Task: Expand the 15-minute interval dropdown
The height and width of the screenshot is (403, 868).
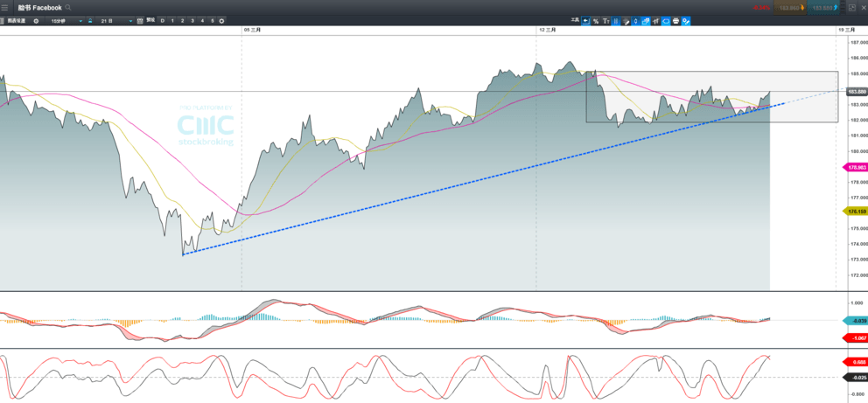Action: click(65, 21)
